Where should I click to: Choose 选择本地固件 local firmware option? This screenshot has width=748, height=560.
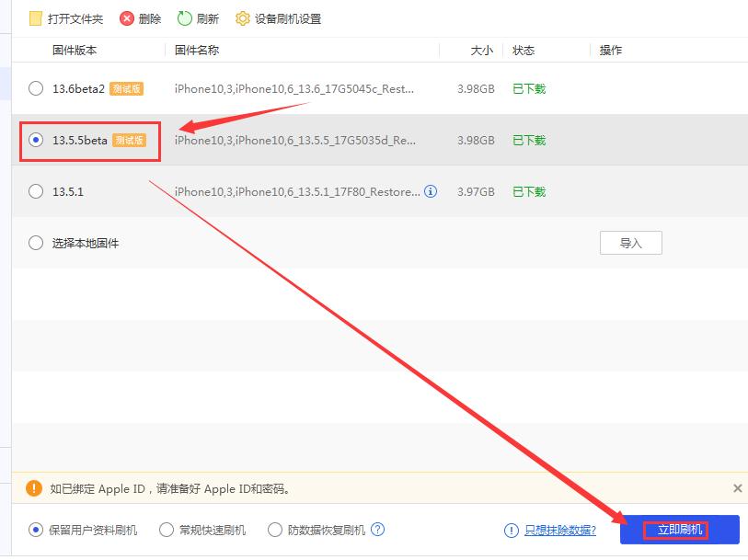pyautogui.click(x=35, y=243)
